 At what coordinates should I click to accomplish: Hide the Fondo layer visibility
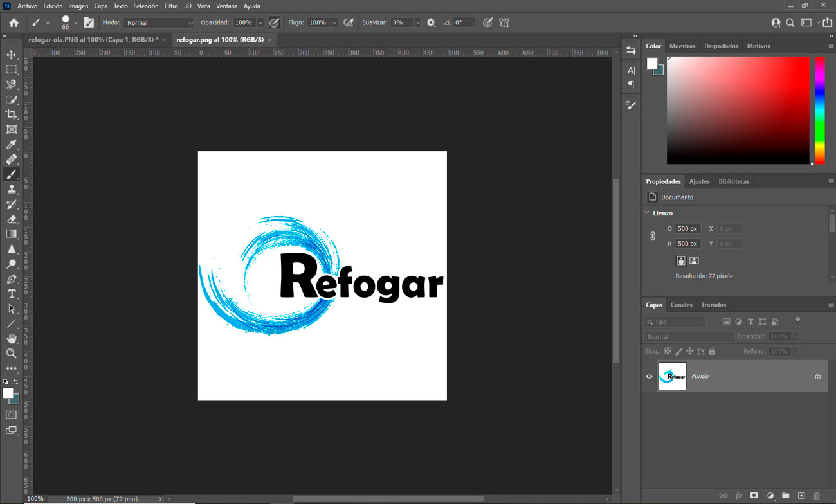click(x=649, y=377)
